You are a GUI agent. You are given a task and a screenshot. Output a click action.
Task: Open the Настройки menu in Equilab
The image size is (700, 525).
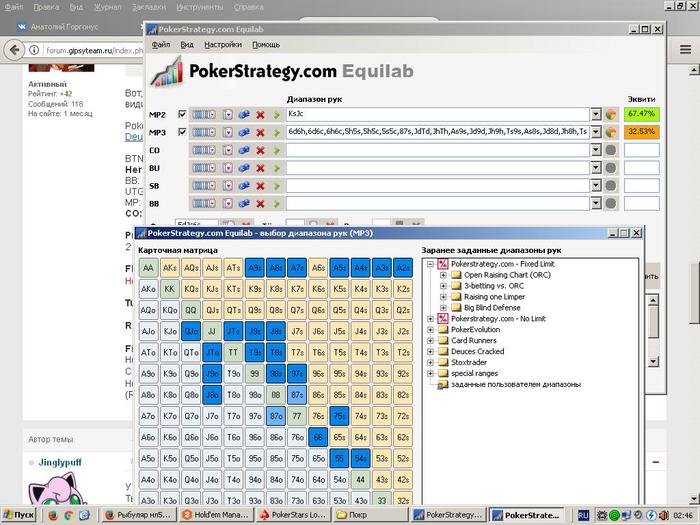223,45
